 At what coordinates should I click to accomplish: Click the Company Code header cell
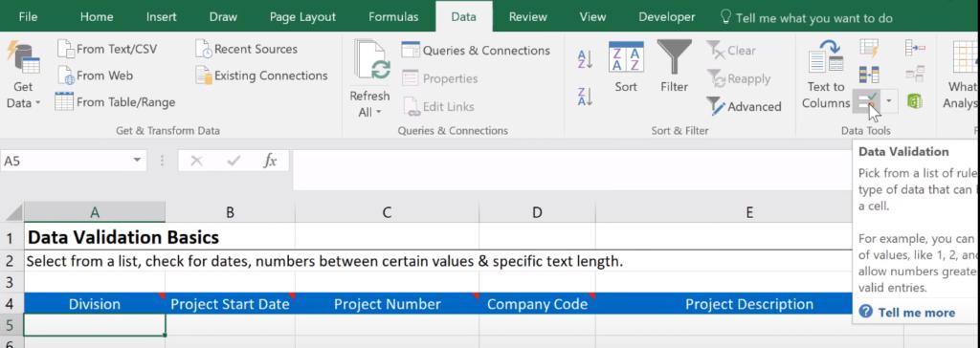537,304
